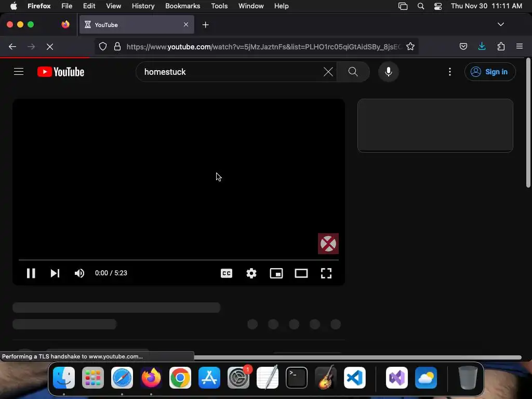
Task: Open the File menu
Action: tap(67, 6)
